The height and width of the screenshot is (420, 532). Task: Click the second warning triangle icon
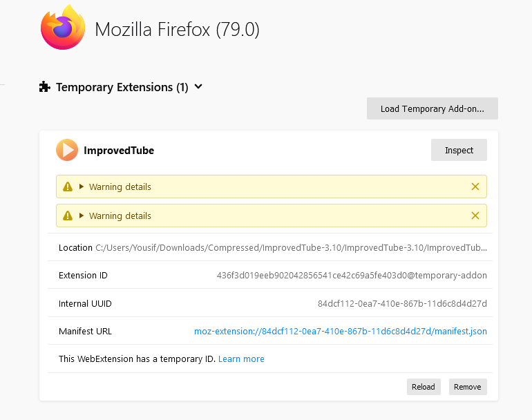[68, 216]
